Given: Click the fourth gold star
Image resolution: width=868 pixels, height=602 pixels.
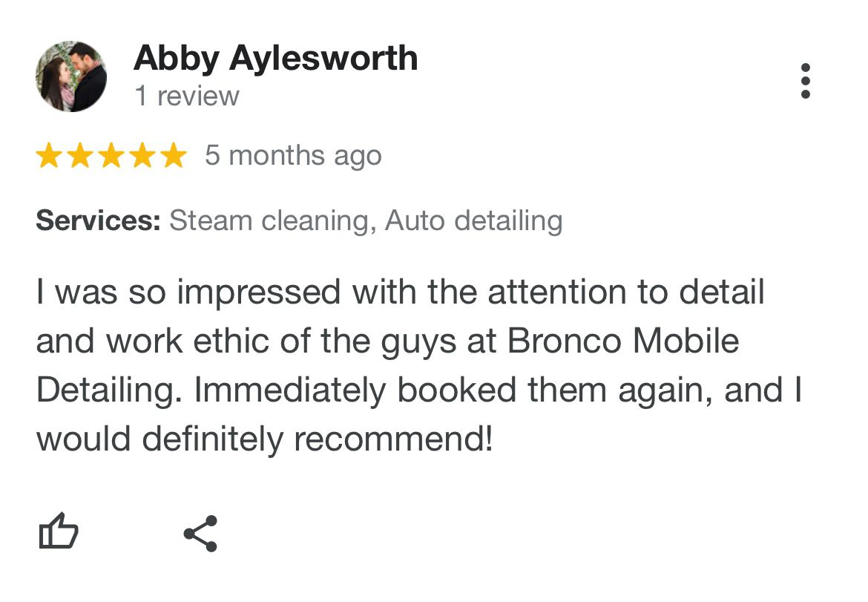Looking at the screenshot, I should 142,156.
